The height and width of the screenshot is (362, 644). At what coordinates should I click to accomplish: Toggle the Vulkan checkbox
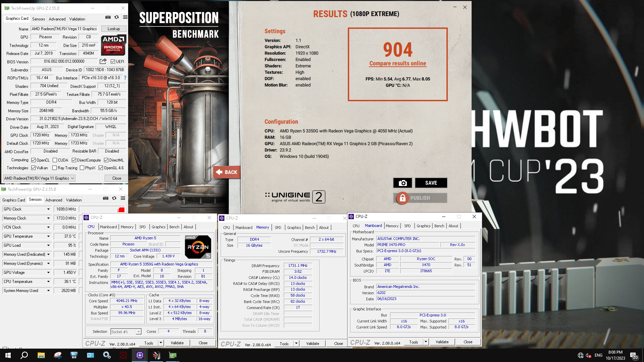34,168
